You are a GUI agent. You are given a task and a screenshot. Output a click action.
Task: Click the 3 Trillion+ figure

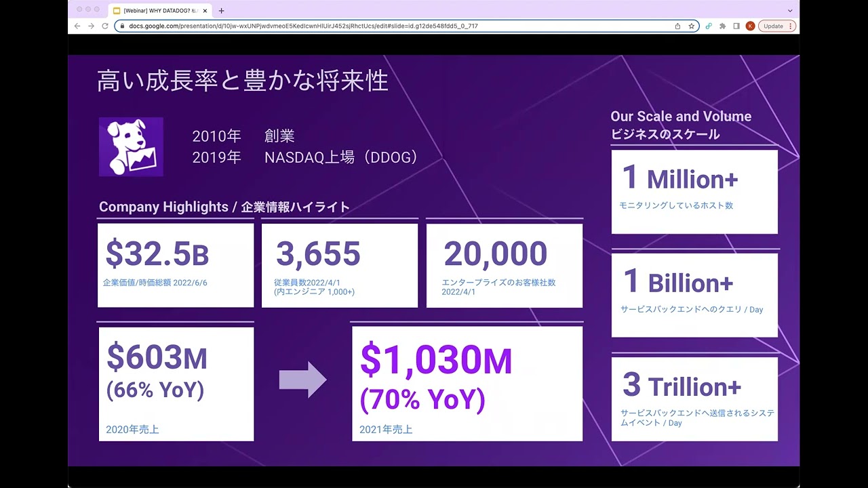[682, 386]
